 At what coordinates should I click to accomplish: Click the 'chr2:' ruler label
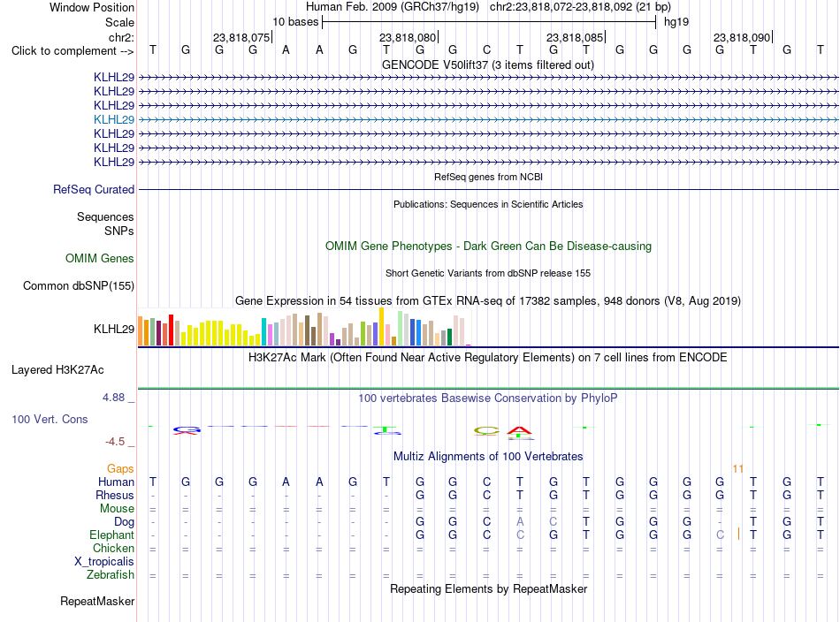tap(121, 37)
